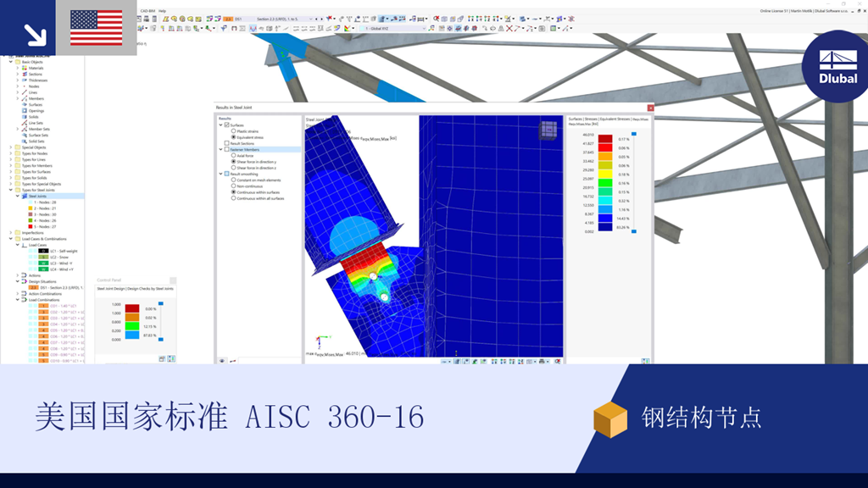Click the Load Cases icon in tree

(x=25, y=245)
